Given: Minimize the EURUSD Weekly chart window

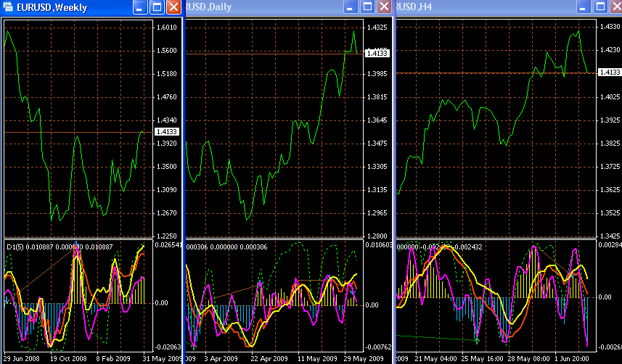Looking at the screenshot, I should (140, 7).
